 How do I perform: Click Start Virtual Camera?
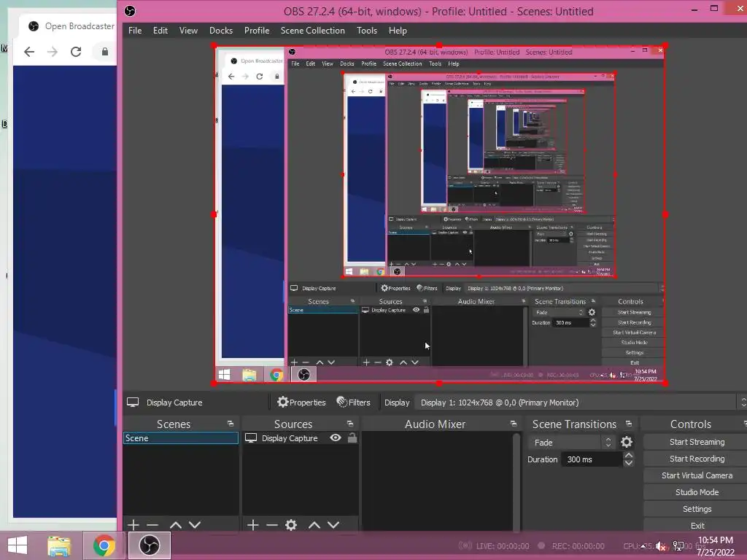[x=697, y=475]
